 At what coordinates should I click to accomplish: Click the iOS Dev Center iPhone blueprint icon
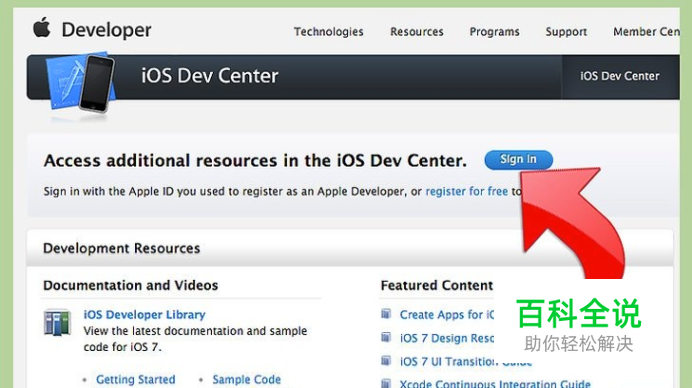[81, 83]
